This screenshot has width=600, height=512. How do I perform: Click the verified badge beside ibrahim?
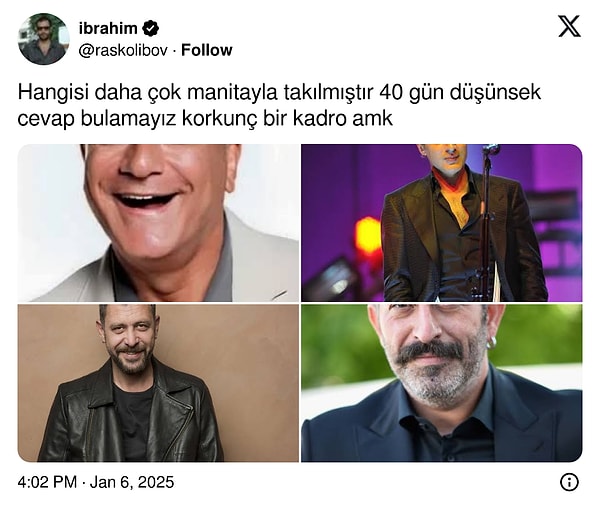(150, 28)
